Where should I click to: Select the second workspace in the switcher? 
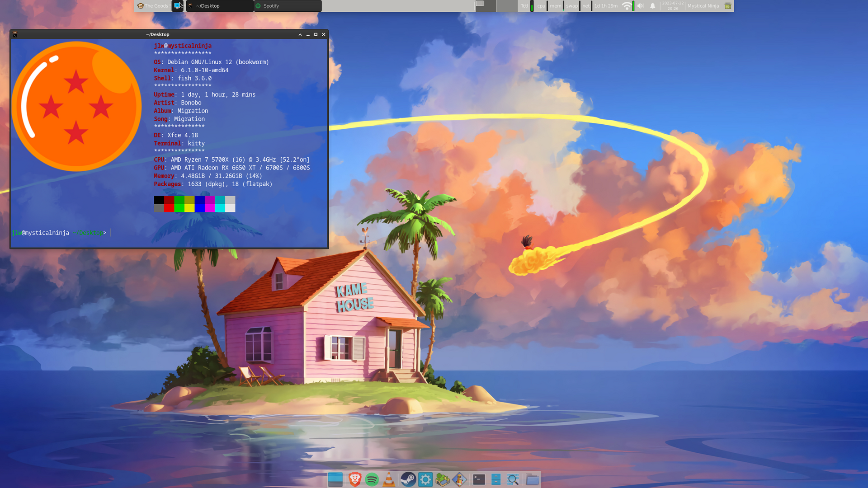[x=507, y=6]
